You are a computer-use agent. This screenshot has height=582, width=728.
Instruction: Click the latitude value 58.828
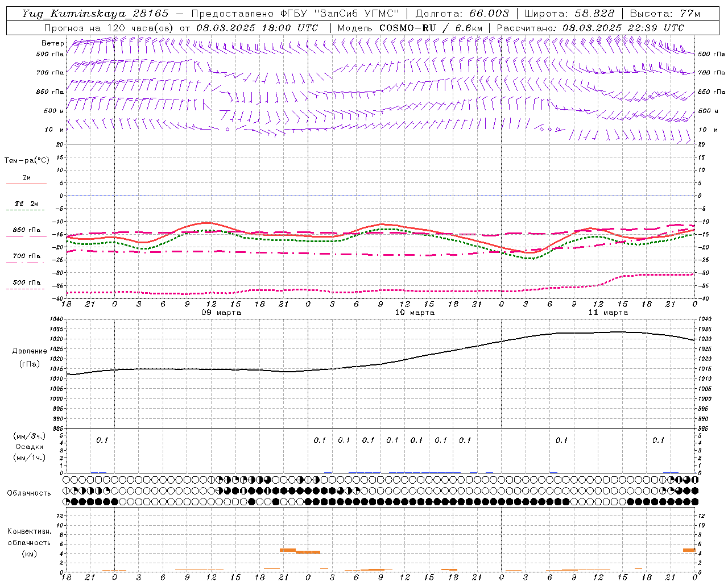click(595, 14)
